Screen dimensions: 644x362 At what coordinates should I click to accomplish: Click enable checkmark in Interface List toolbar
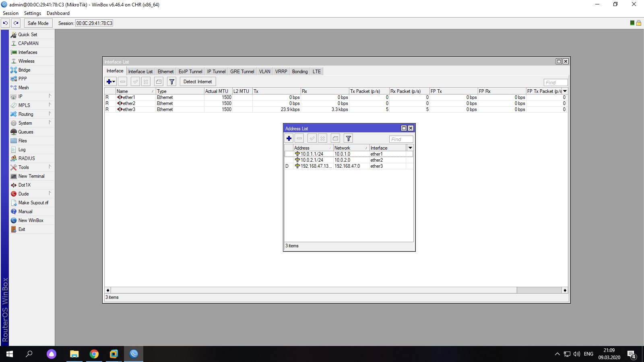point(136,82)
